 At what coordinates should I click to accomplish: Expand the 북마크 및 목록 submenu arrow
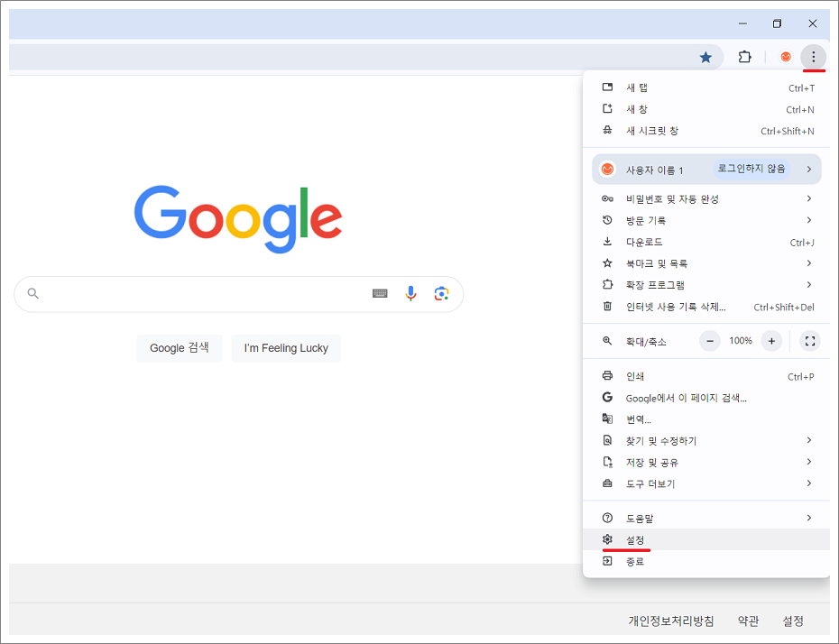click(x=809, y=262)
